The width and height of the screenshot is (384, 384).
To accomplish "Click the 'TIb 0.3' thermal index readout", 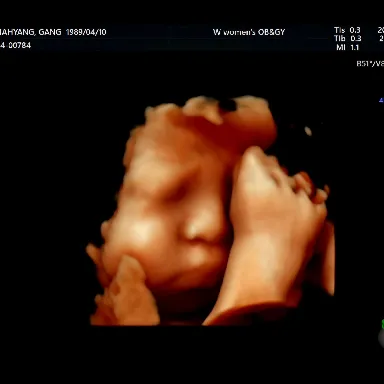I will click(347, 38).
